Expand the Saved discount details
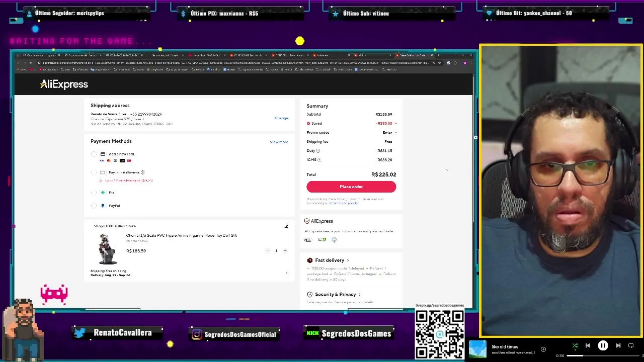The image size is (644, 362). pyautogui.click(x=395, y=123)
